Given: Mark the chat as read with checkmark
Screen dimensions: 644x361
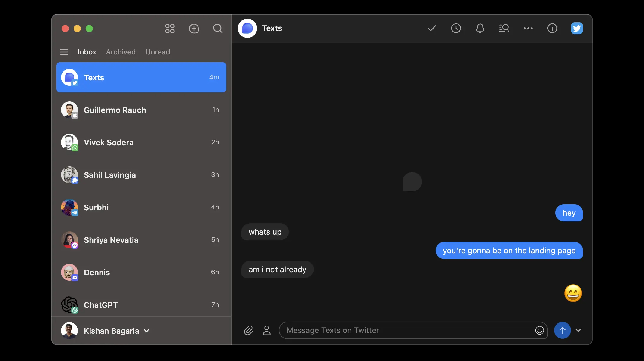Looking at the screenshot, I should pyautogui.click(x=432, y=28).
